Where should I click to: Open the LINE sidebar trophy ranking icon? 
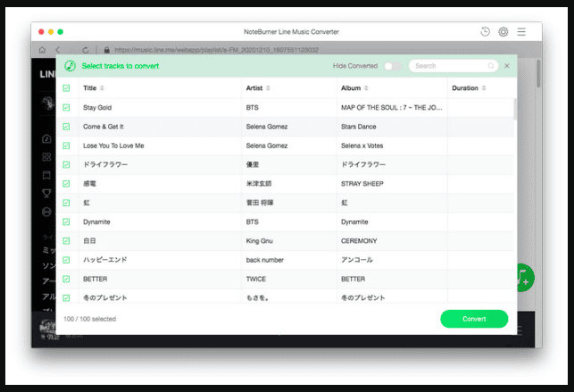tap(46, 193)
